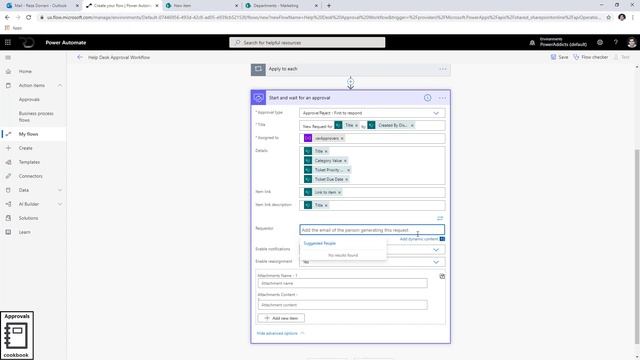Go to Home in the sidebar
This screenshot has height=360, width=640.
click(25, 71)
